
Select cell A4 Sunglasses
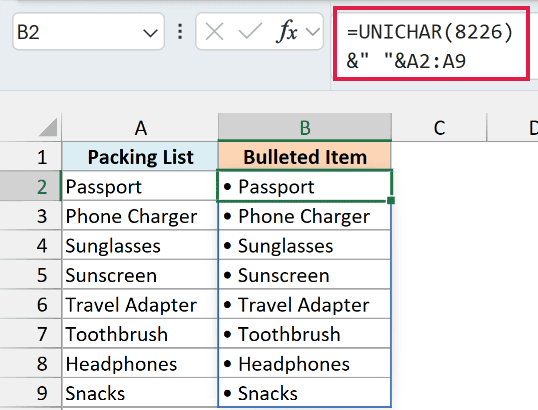(x=140, y=245)
